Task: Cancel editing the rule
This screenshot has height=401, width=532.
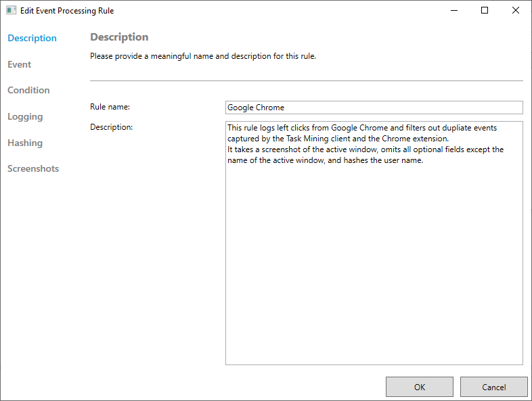Action: [x=493, y=387]
